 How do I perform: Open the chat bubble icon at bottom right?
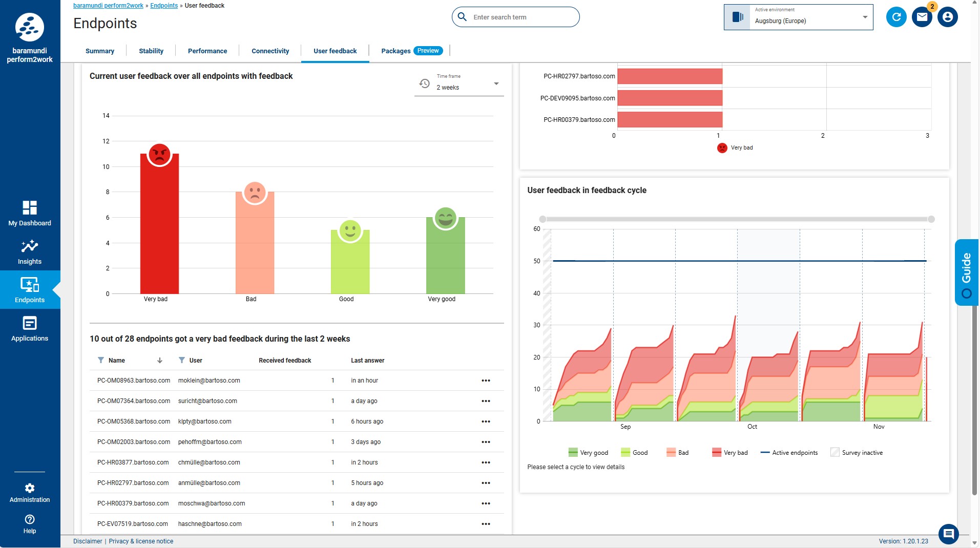point(948,534)
